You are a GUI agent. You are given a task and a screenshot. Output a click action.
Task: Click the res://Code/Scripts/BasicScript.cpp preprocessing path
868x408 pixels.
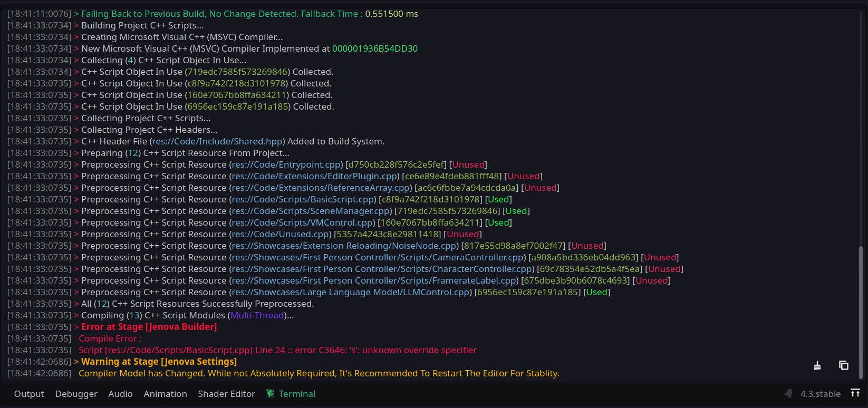click(x=303, y=199)
